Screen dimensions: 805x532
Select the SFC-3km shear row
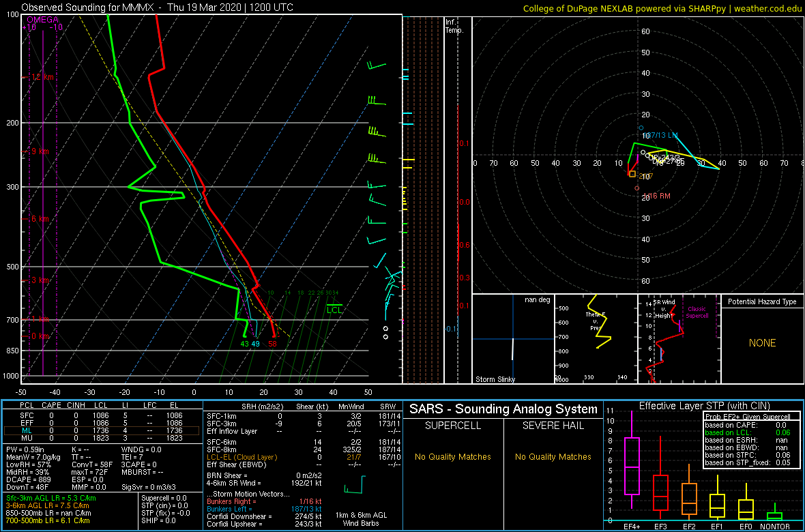click(302, 423)
